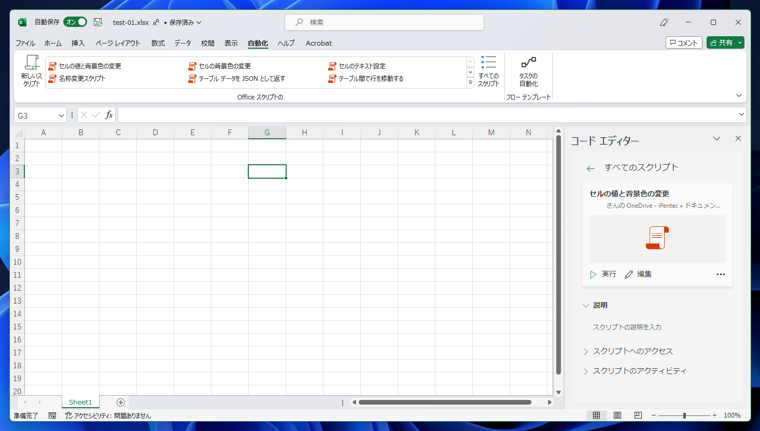
Task: Click the cancel X in formula bar
Action: [x=84, y=115]
